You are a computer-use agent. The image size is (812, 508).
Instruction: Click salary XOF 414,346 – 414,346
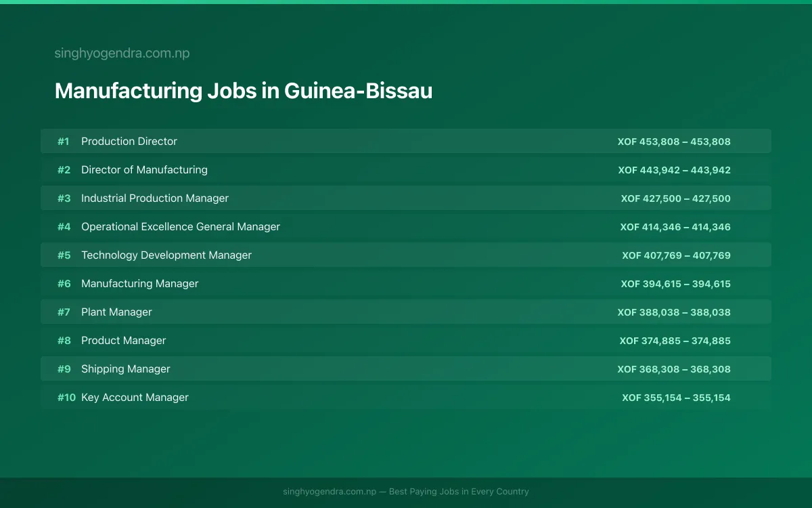pos(675,227)
